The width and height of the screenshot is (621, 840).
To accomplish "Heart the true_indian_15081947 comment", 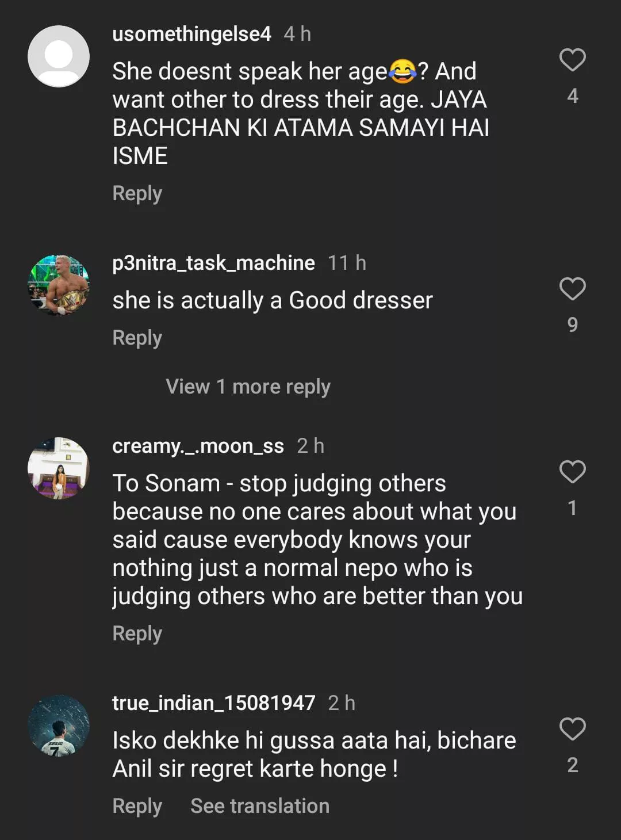I will [x=572, y=729].
